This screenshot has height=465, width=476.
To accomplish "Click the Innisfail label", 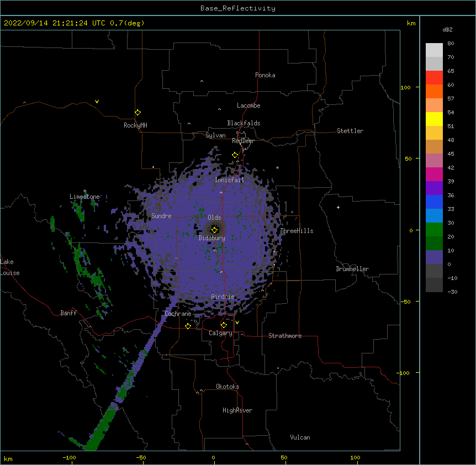I will pos(229,180).
